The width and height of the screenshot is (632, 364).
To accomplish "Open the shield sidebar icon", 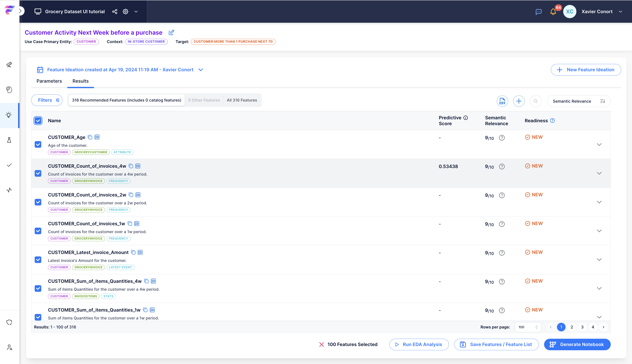I will (9, 322).
